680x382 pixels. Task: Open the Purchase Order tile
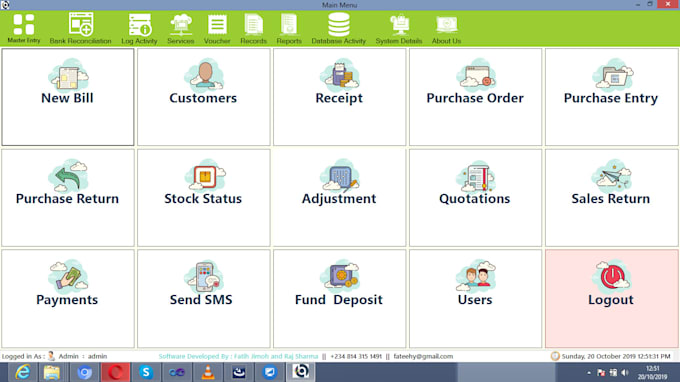point(475,97)
